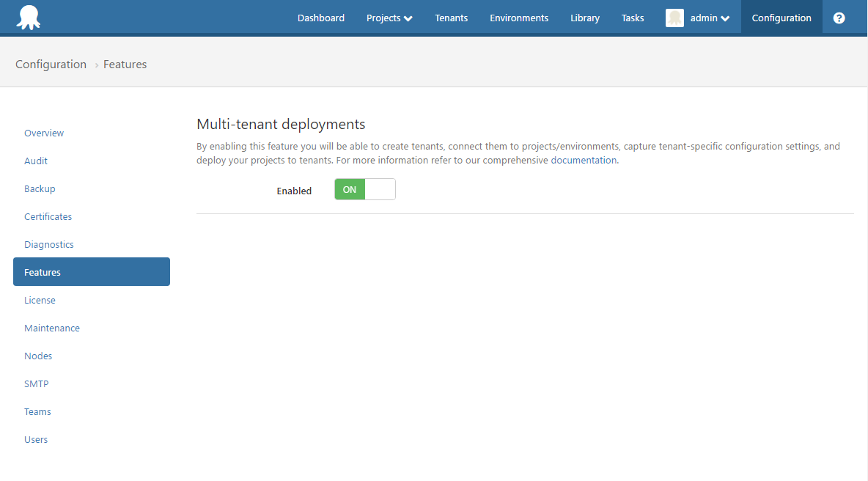Open the multi-tenant deployments documentation link
This screenshot has width=868, height=481.
click(583, 160)
